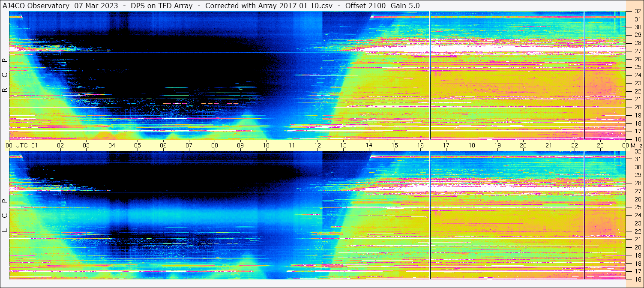The image size is (644, 288).
Task: Select the '02' hour tick label
Action: (60, 145)
